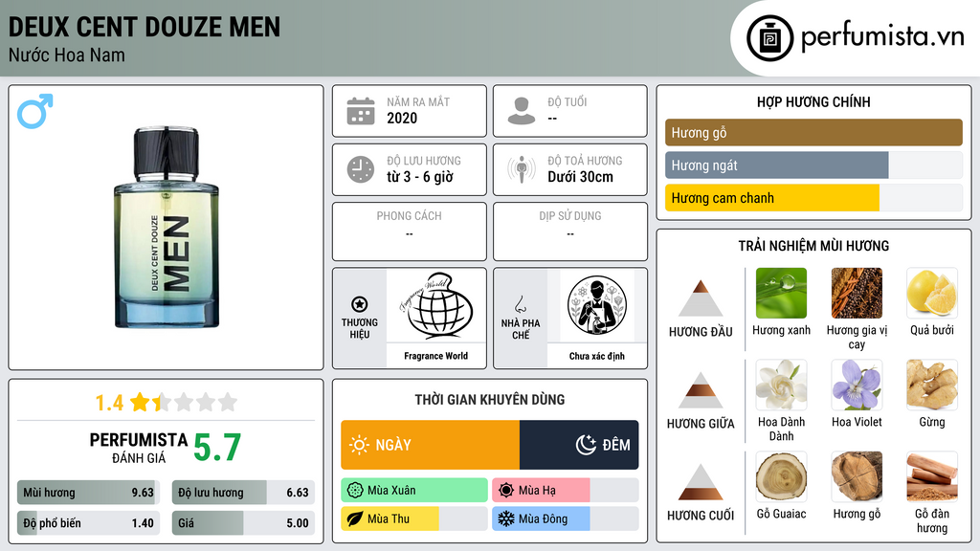Click the 2020 release year value

(402, 118)
